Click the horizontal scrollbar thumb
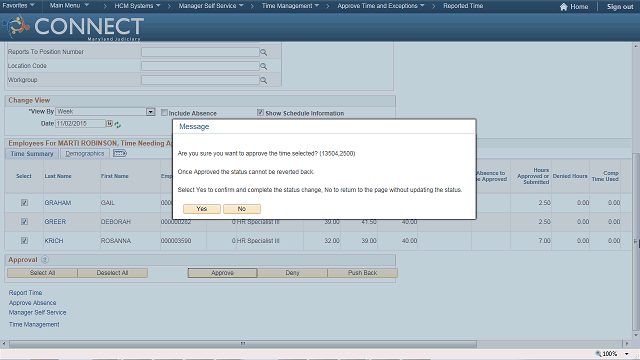The height and width of the screenshot is (360, 640). point(243,344)
